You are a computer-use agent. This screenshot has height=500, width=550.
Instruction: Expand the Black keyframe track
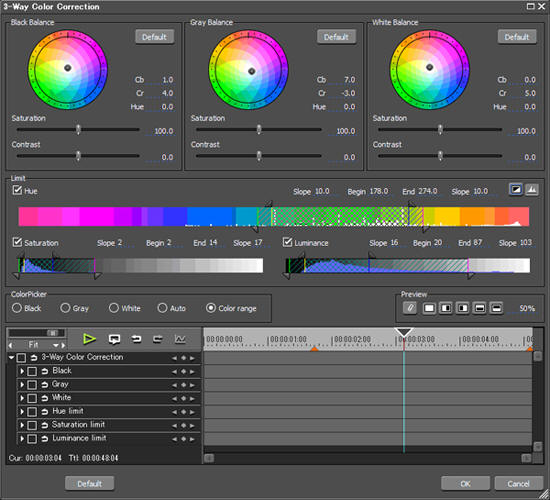tap(22, 371)
